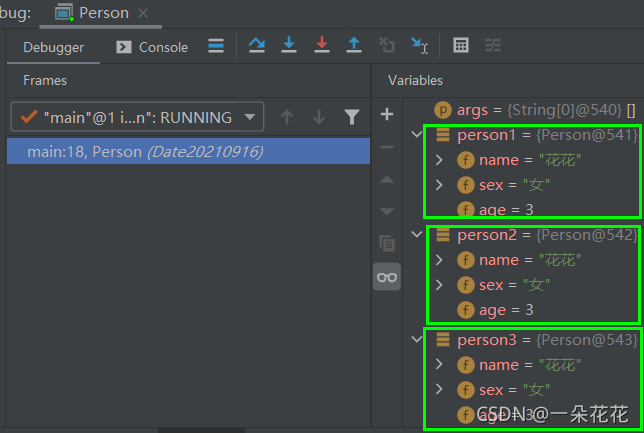Click Show Execution Point icon
The height and width of the screenshot is (433, 644).
pos(216,46)
